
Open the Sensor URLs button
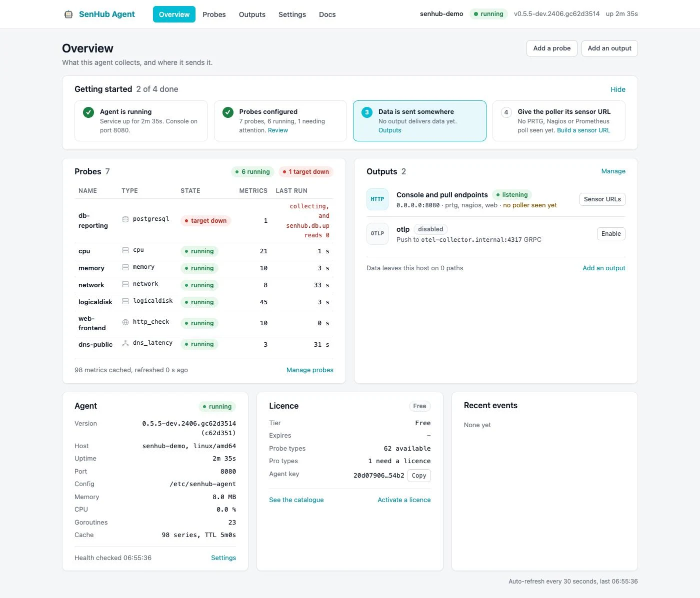coord(602,199)
